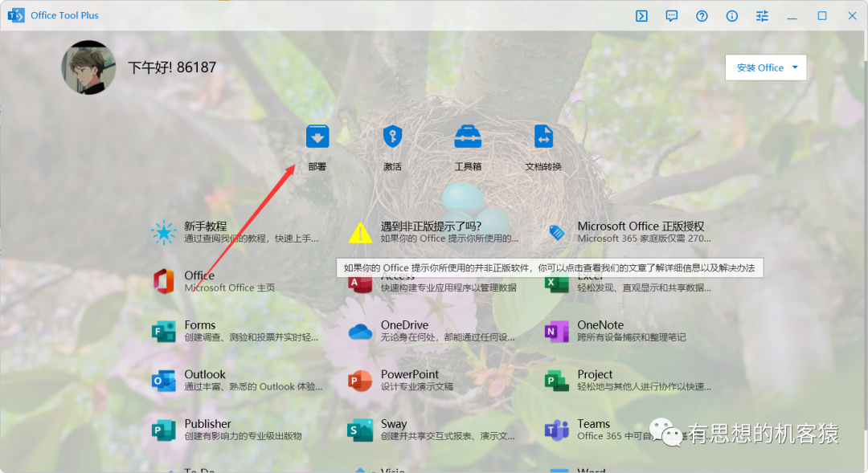Open the Forms app icon
Screen dimensions: 868x473
coord(164,331)
